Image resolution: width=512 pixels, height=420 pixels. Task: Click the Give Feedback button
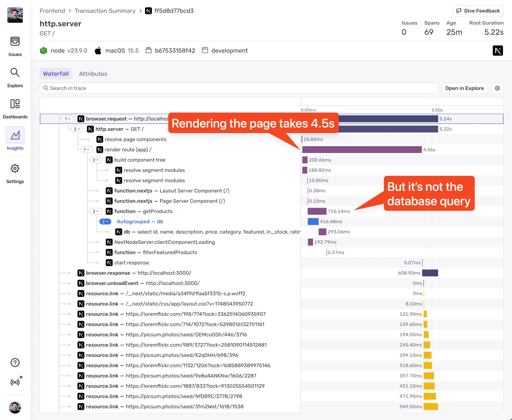478,11
